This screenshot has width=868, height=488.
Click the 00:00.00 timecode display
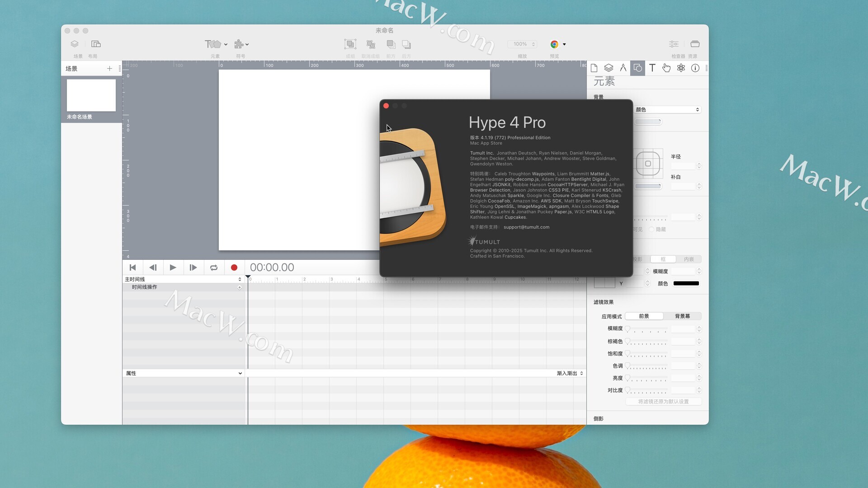(x=272, y=267)
